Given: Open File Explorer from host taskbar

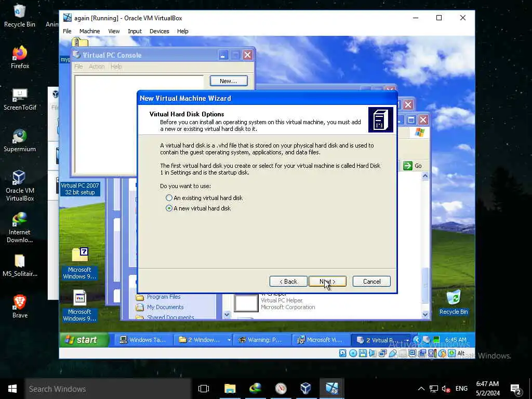Looking at the screenshot, I should [230, 389].
